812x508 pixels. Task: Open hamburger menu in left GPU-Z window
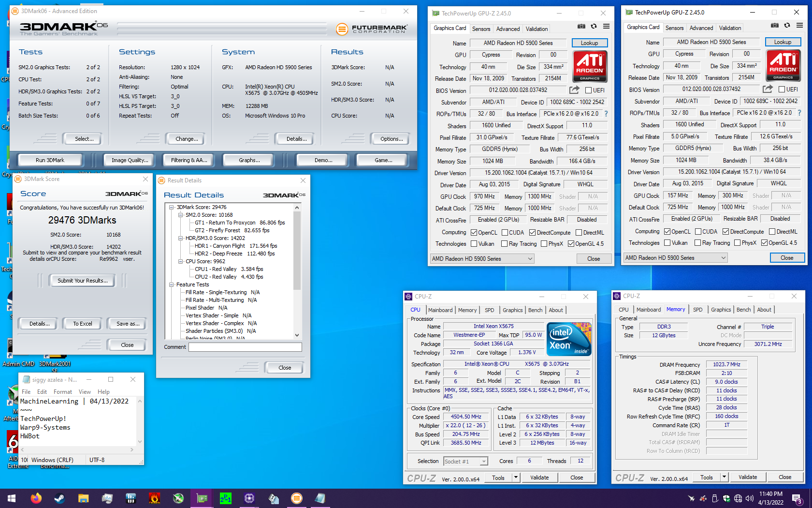(x=606, y=27)
